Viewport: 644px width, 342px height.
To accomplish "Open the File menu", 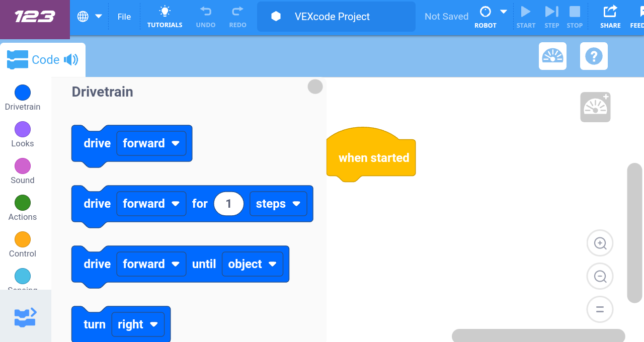I will [x=124, y=16].
